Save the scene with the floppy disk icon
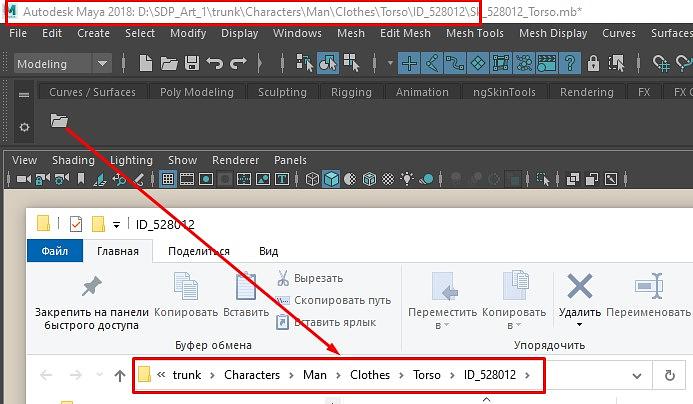Screen dimensions: 693x404 pyautogui.click(x=192, y=63)
